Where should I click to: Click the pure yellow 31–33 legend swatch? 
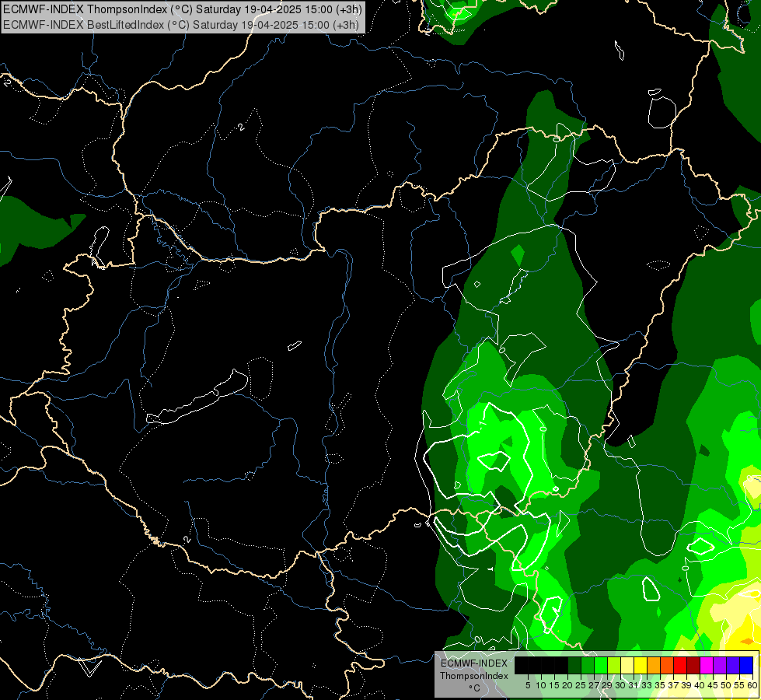click(x=641, y=666)
